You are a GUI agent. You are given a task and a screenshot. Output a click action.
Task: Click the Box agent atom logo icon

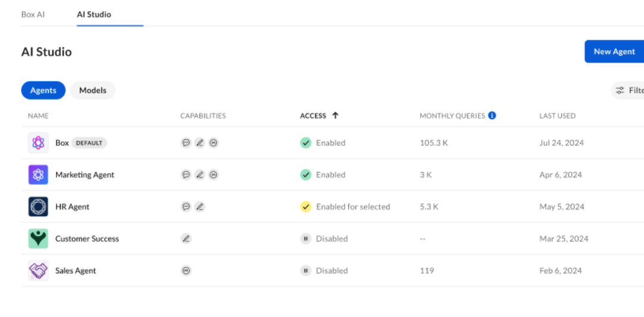[38, 143]
